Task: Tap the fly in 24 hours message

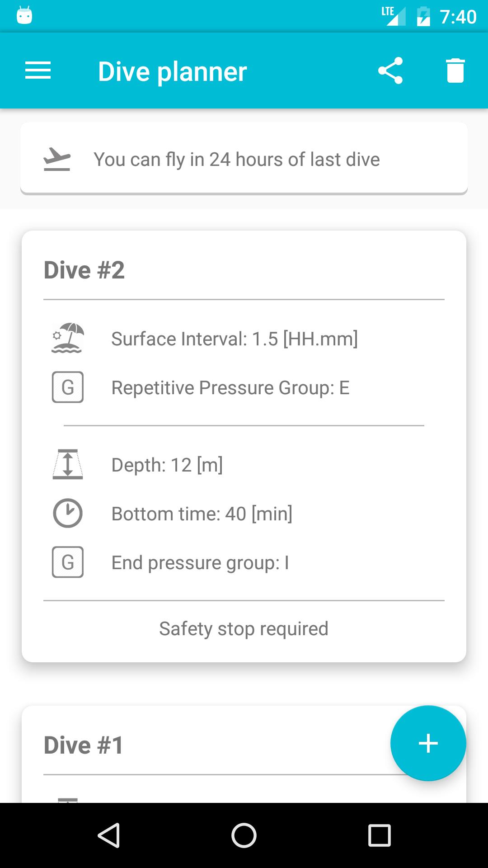Action: click(x=237, y=160)
